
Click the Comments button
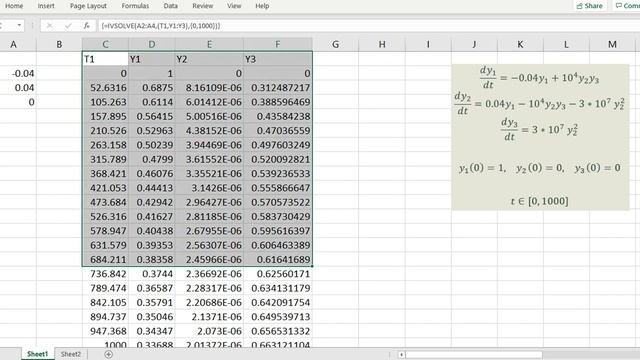tap(627, 6)
